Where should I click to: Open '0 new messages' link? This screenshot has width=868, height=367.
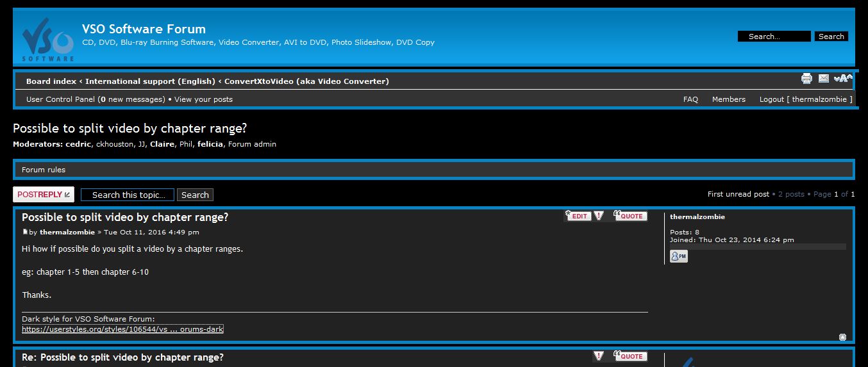pyautogui.click(x=133, y=99)
